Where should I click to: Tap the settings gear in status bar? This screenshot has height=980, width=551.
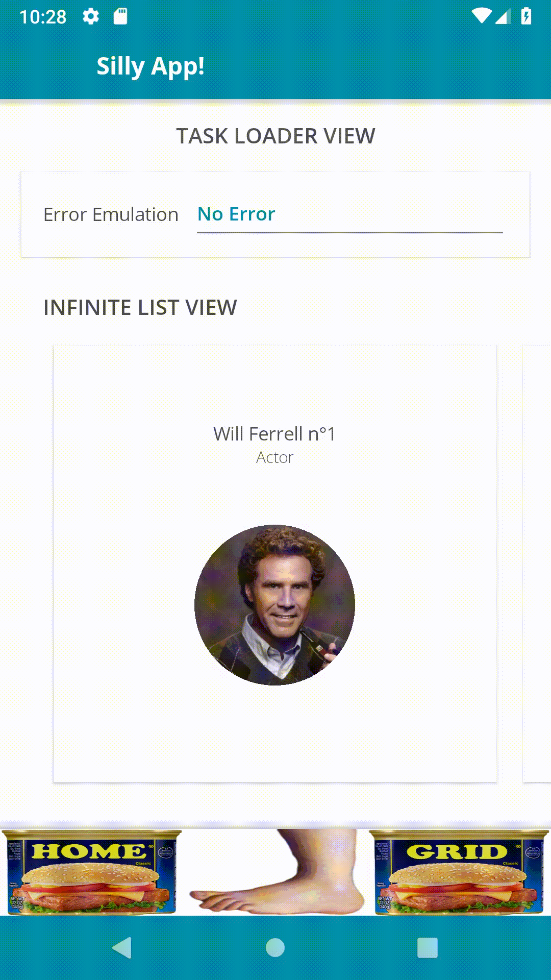[91, 16]
